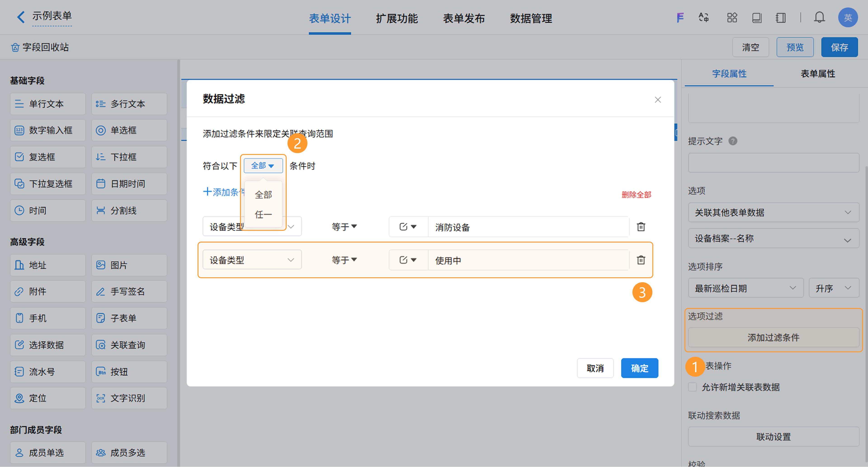Viewport: 868px width, 467px height.
Task: Expand the 最新巡检日期 sort field dropdown
Action: [745, 288]
